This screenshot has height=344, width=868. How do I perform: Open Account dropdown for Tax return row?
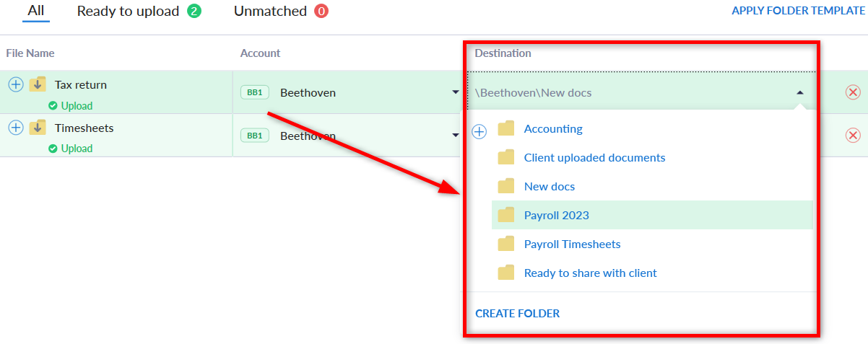coord(455,92)
